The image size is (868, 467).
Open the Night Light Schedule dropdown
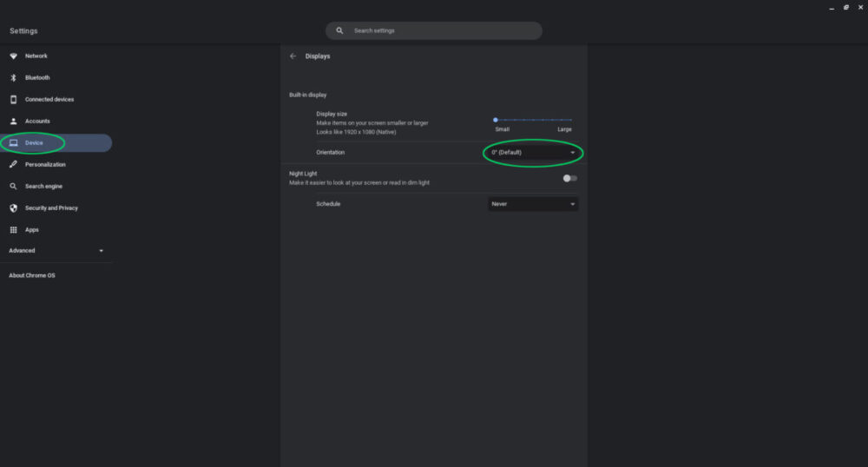click(x=533, y=204)
